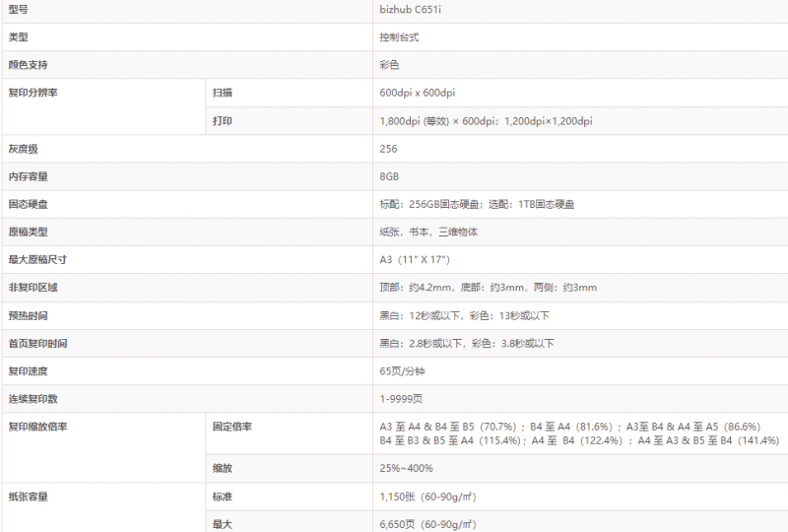Click the 固态硬盘 label
This screenshot has height=532, width=788.
click(x=28, y=204)
